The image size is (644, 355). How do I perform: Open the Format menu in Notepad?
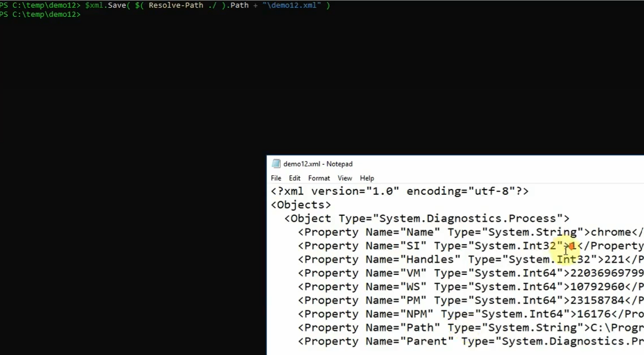319,178
